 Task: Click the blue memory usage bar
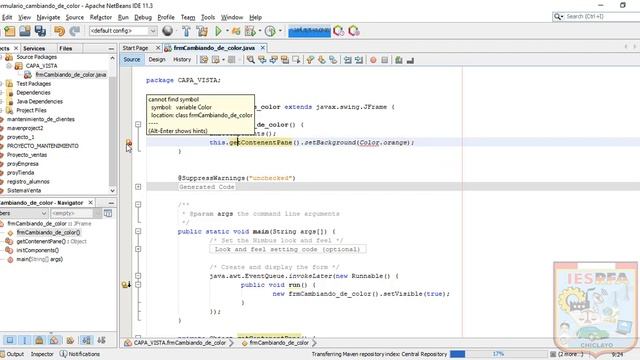coord(309,31)
